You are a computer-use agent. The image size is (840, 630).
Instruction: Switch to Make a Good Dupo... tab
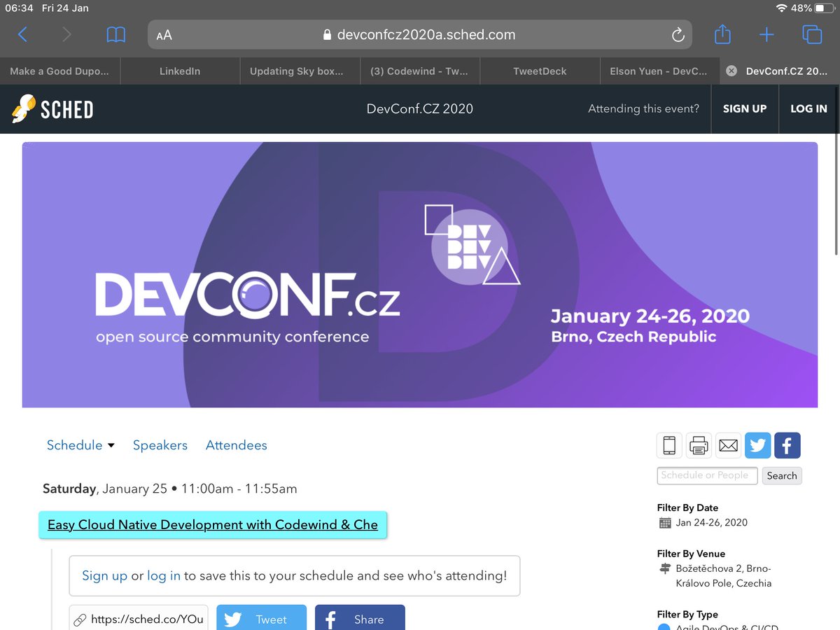click(59, 71)
